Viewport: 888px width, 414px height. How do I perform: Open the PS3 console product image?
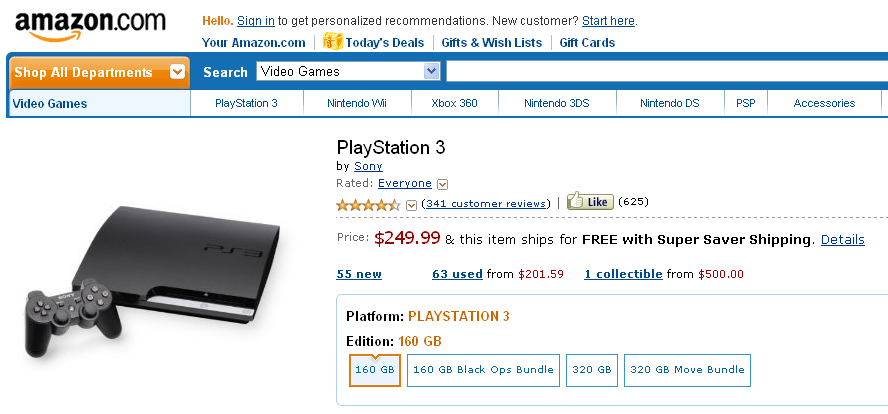[x=152, y=281]
